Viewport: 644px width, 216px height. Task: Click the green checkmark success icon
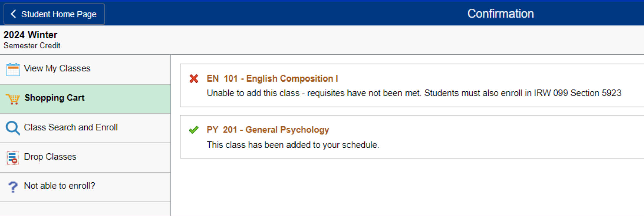pyautogui.click(x=194, y=130)
